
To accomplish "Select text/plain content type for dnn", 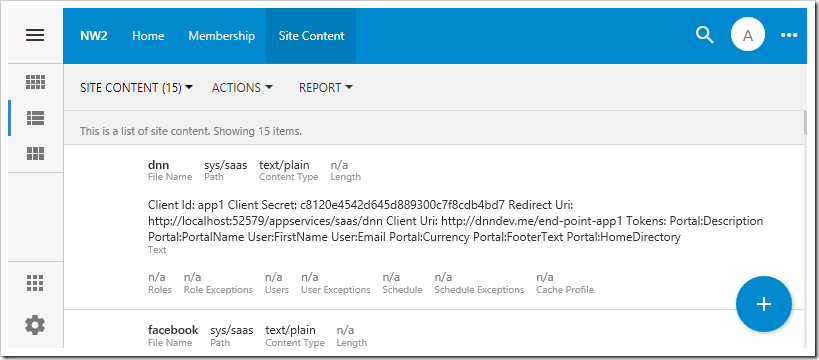I will pos(284,166).
